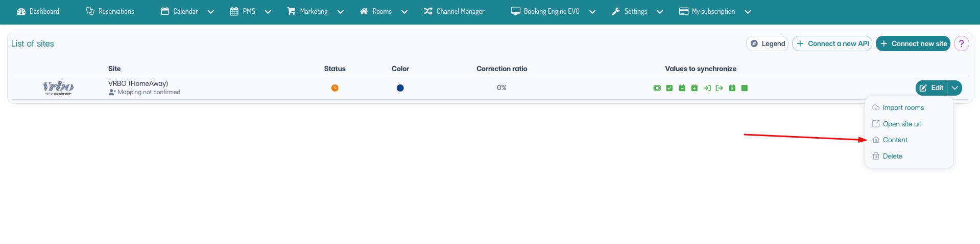
Task: Expand the Calendar menu chevron
Action: [x=210, y=12]
